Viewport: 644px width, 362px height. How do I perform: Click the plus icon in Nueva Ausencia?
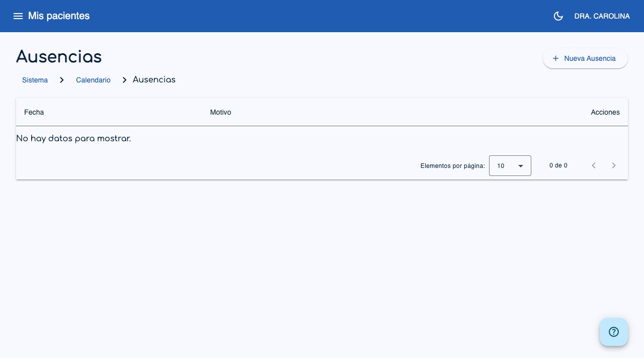click(x=555, y=58)
